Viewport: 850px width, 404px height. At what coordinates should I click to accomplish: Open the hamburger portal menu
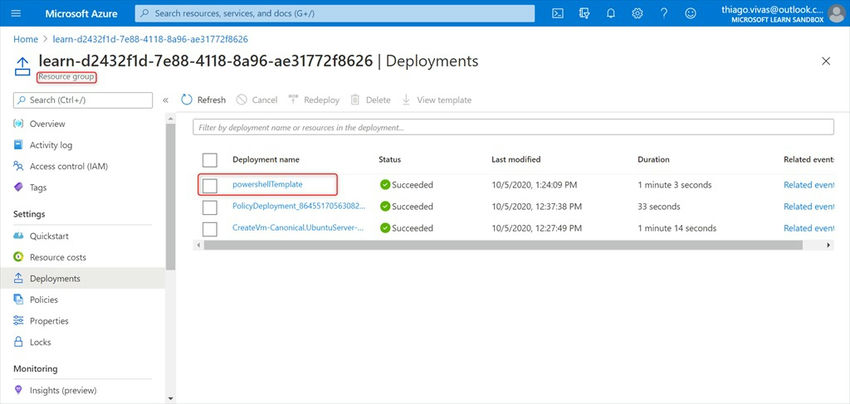[16, 13]
